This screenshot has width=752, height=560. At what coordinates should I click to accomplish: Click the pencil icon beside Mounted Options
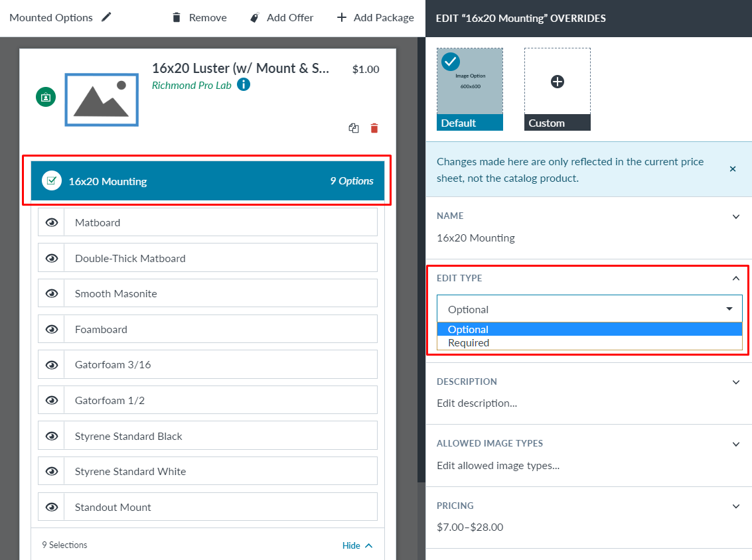coord(107,17)
